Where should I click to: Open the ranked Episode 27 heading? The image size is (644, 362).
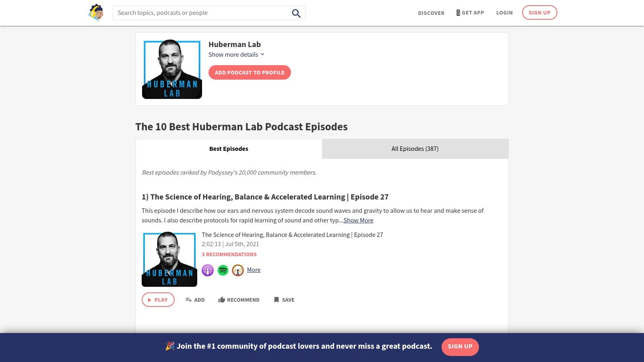click(x=265, y=197)
